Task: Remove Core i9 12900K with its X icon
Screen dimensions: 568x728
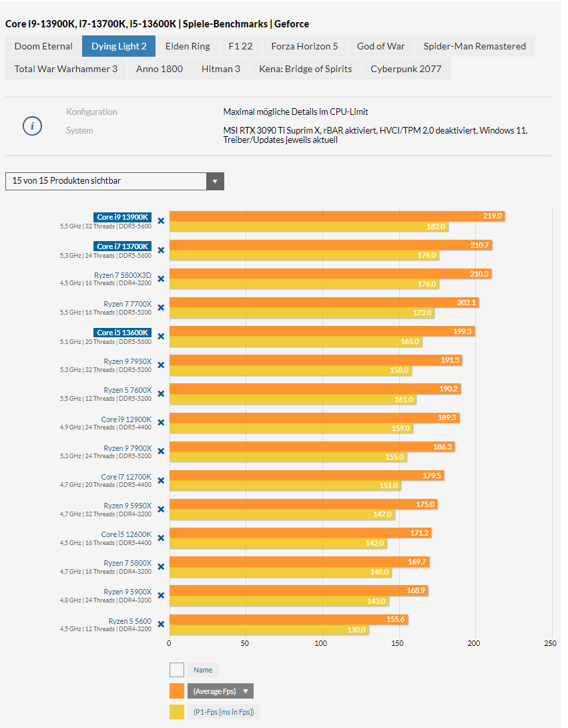Action: click(161, 423)
